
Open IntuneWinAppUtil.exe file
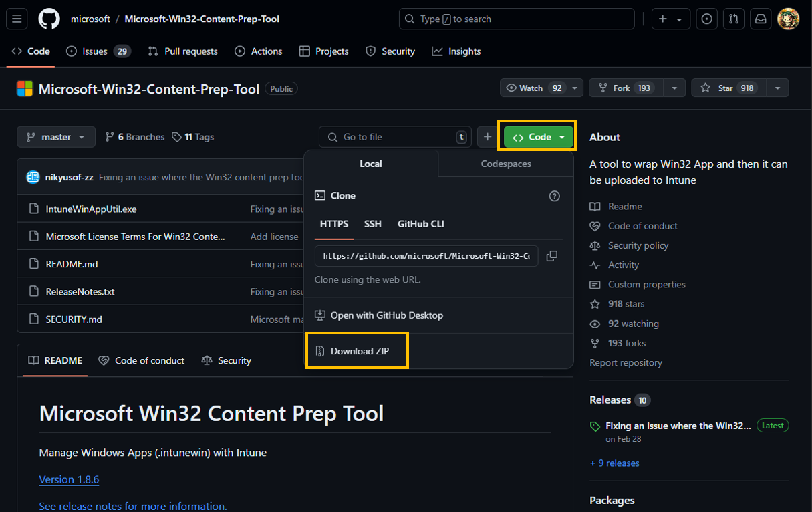91,209
